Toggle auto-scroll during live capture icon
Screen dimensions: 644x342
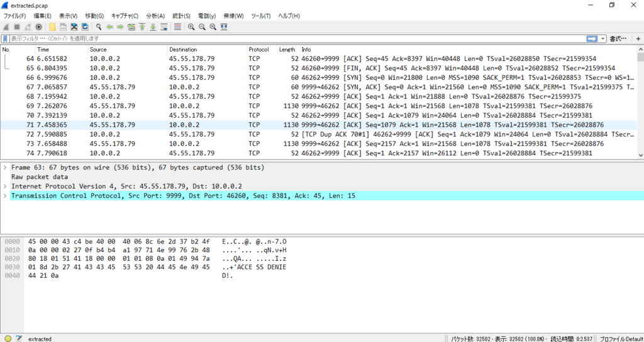[164, 27]
